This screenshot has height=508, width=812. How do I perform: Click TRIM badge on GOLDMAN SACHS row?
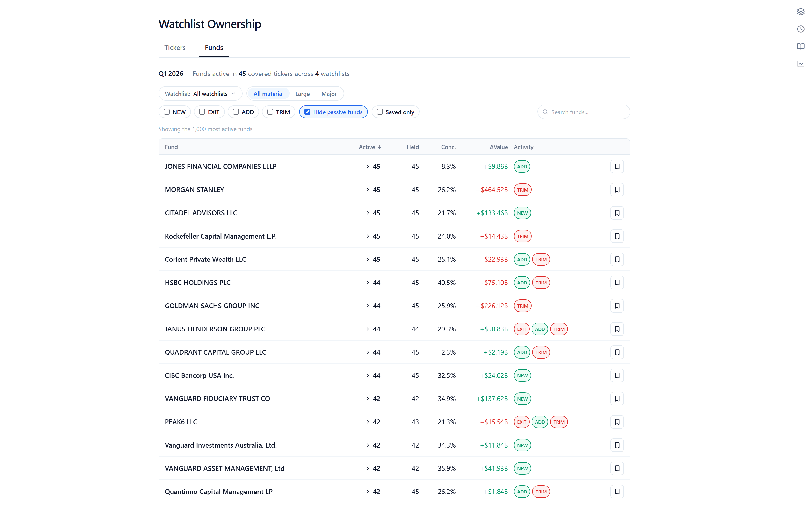522,305
